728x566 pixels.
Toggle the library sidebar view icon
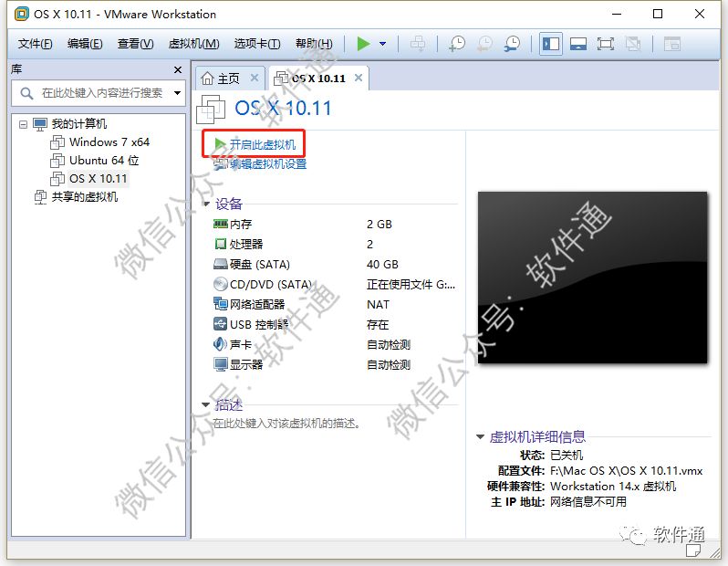coord(551,44)
